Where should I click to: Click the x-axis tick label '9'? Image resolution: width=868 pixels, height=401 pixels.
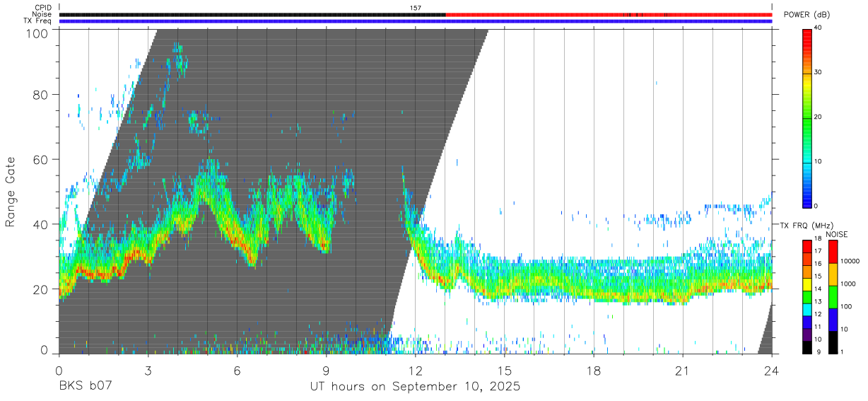click(x=326, y=371)
